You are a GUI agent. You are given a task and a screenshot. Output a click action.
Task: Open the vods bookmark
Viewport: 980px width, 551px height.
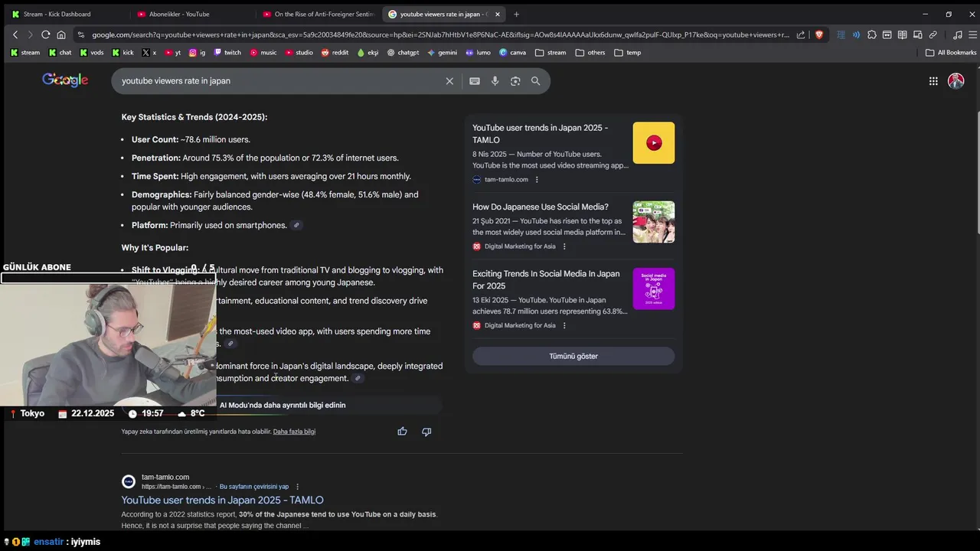click(x=91, y=53)
